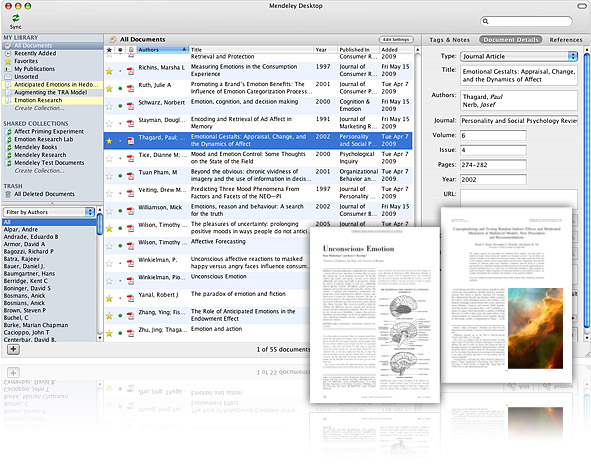The height and width of the screenshot is (468, 591).
Task: Open the Emotion Research collection
Action: pos(52,100)
